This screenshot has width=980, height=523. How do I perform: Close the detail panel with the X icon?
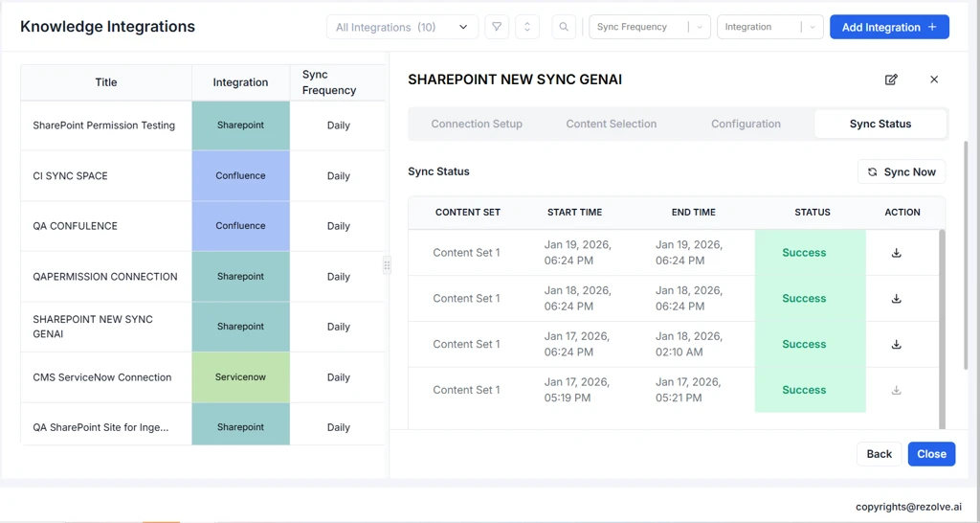(x=934, y=80)
